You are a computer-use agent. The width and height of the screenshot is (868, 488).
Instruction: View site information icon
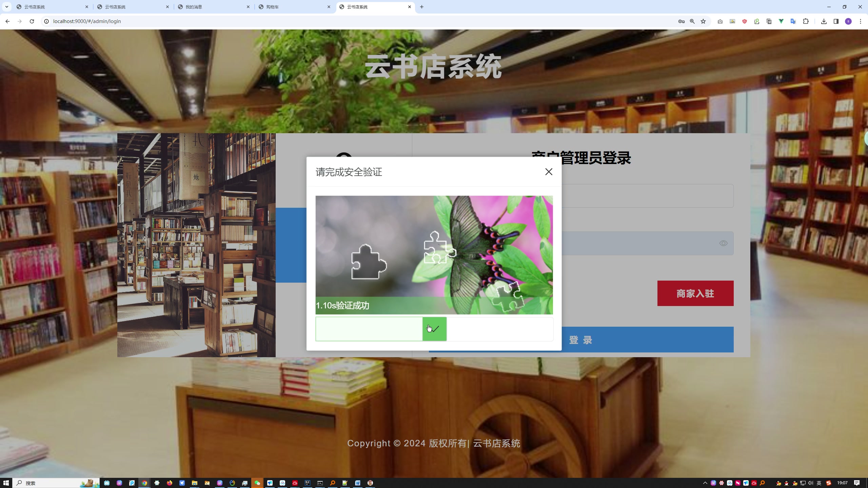point(46,21)
